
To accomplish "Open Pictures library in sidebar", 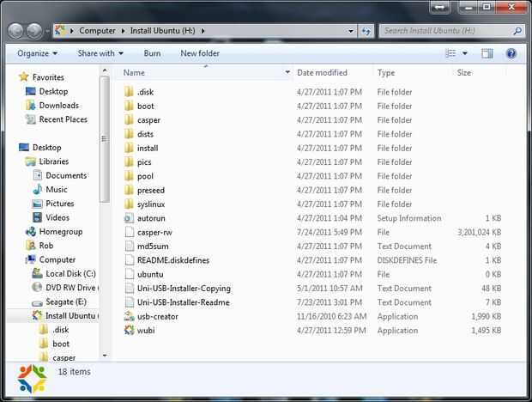I will coord(53,204).
